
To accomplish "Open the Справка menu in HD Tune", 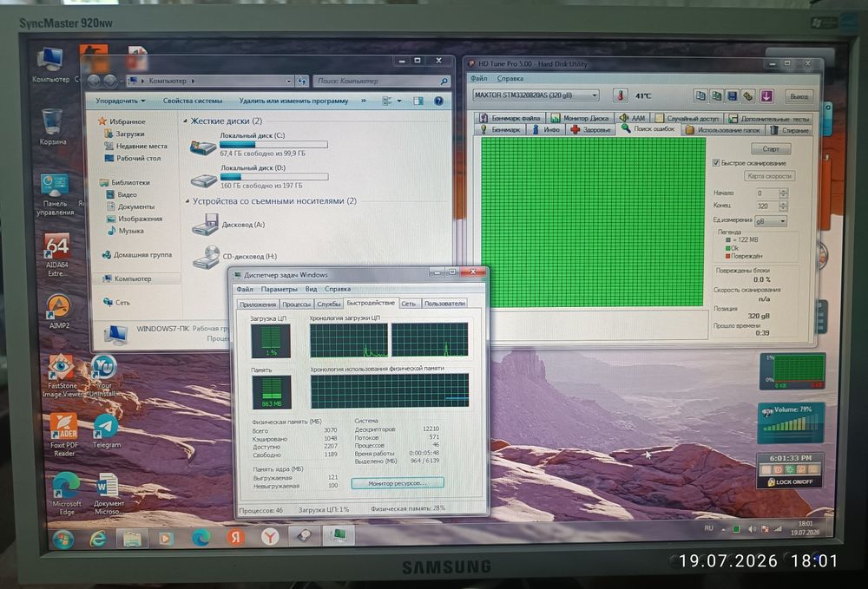I will (x=510, y=79).
